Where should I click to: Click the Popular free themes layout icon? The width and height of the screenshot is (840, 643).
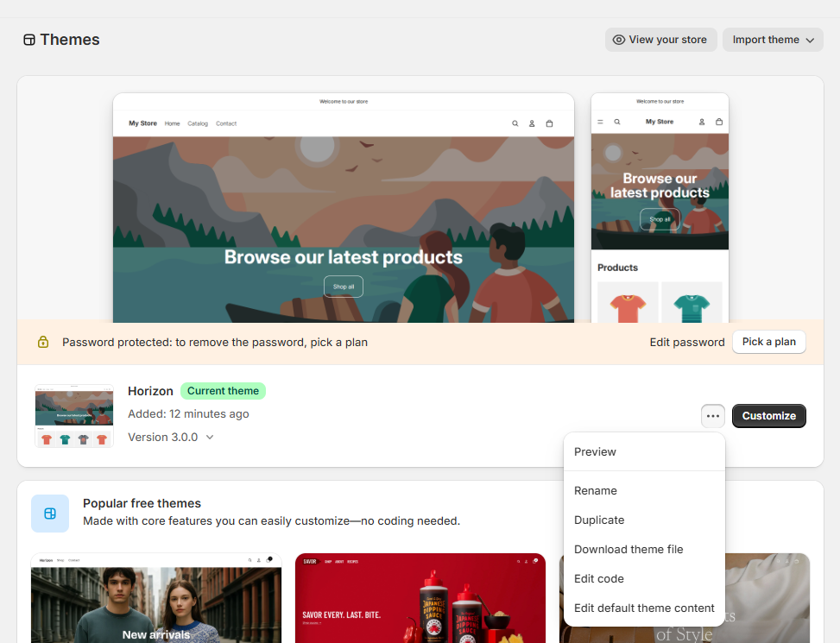point(50,514)
